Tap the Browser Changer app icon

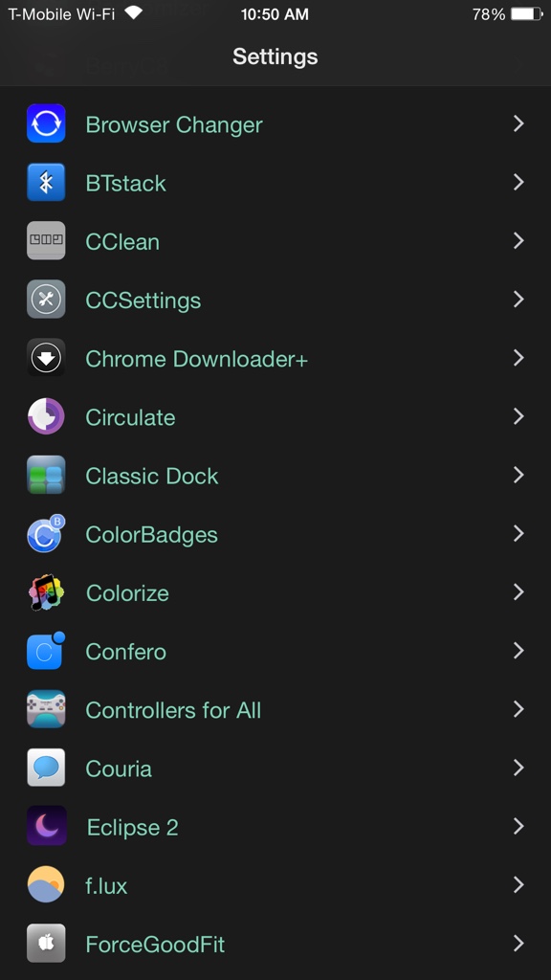(x=46, y=123)
